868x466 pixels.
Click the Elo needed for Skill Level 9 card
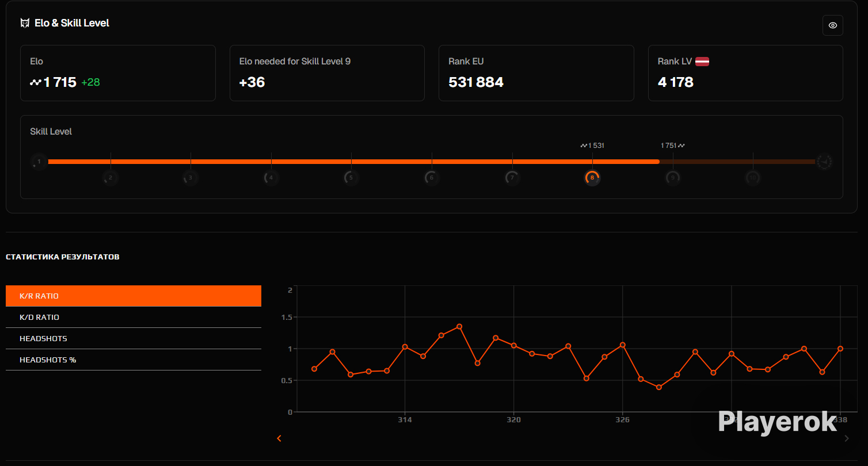327,73
